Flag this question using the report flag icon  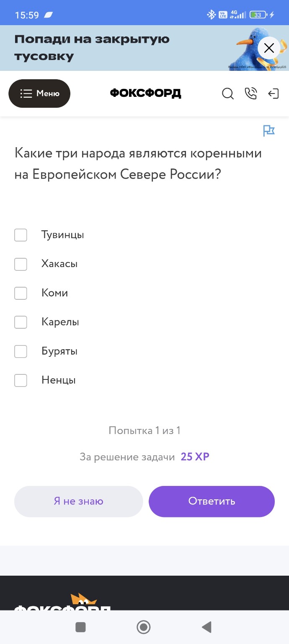click(x=269, y=130)
